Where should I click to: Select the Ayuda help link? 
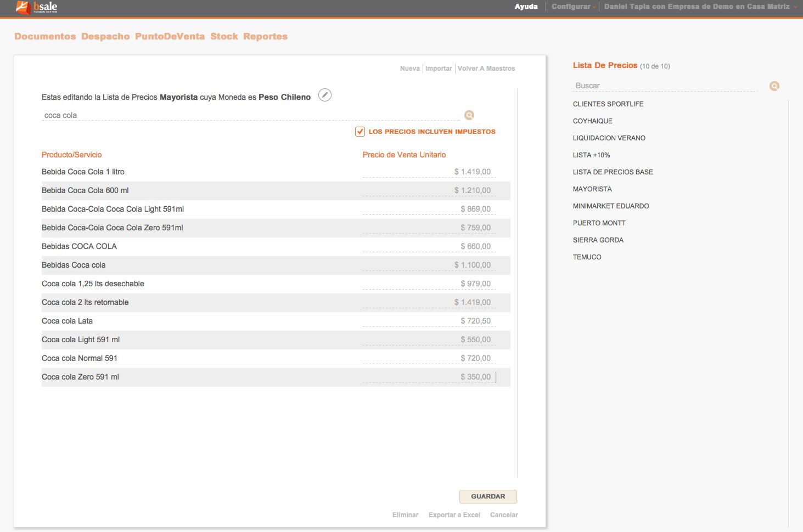coord(526,7)
